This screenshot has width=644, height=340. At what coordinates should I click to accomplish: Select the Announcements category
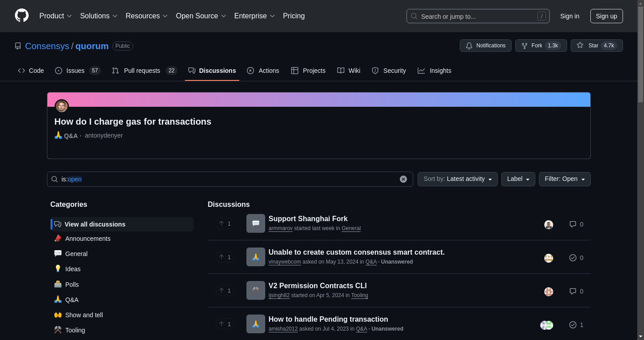[x=122, y=239]
